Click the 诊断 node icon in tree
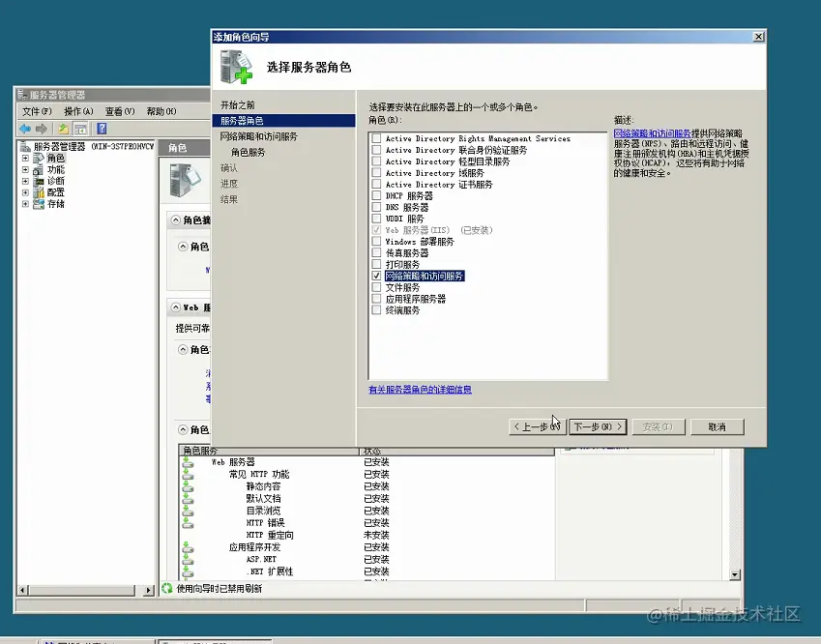 [x=39, y=181]
